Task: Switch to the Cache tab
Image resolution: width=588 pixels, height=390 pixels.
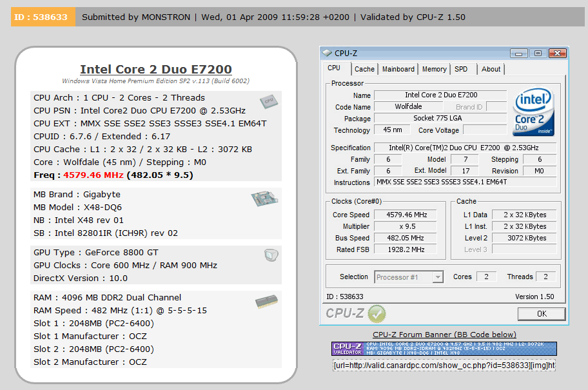Action: 364,69
